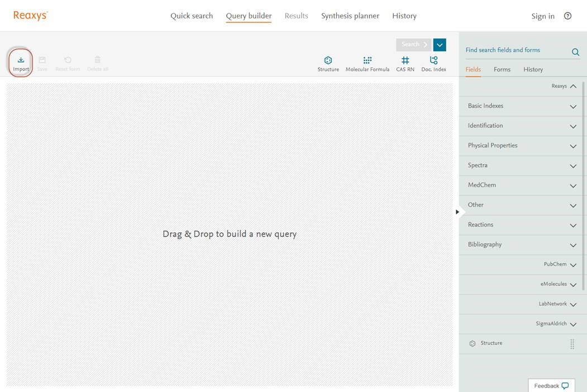Switch to the Forms tab in side panel

tap(502, 70)
